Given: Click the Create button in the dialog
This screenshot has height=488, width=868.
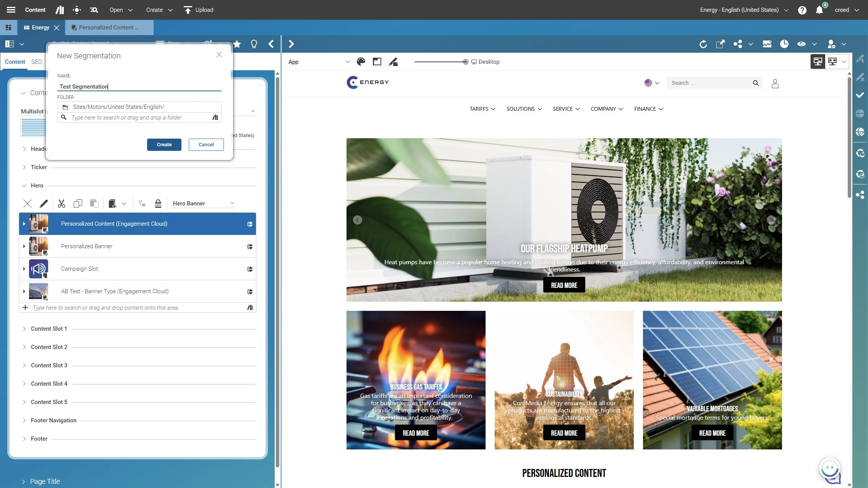Looking at the screenshot, I should pos(164,145).
